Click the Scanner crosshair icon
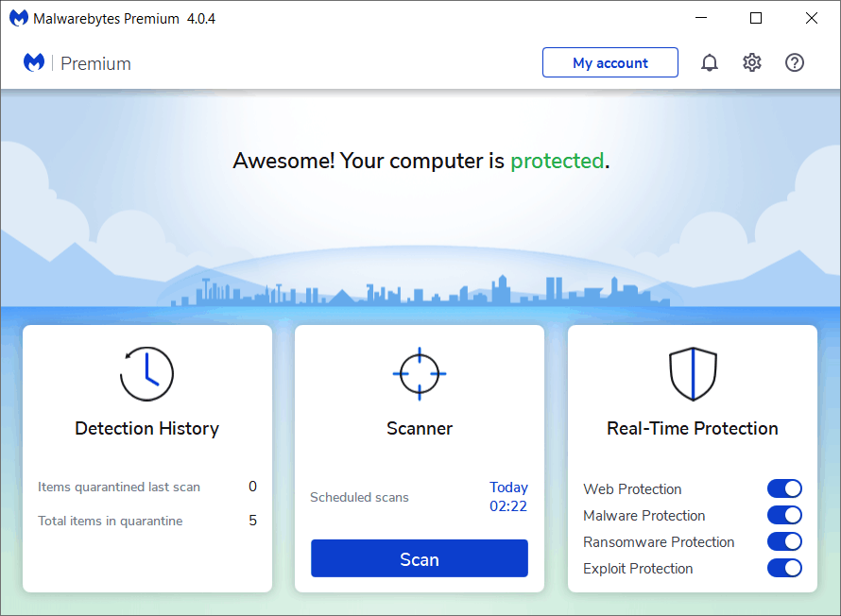 420,374
